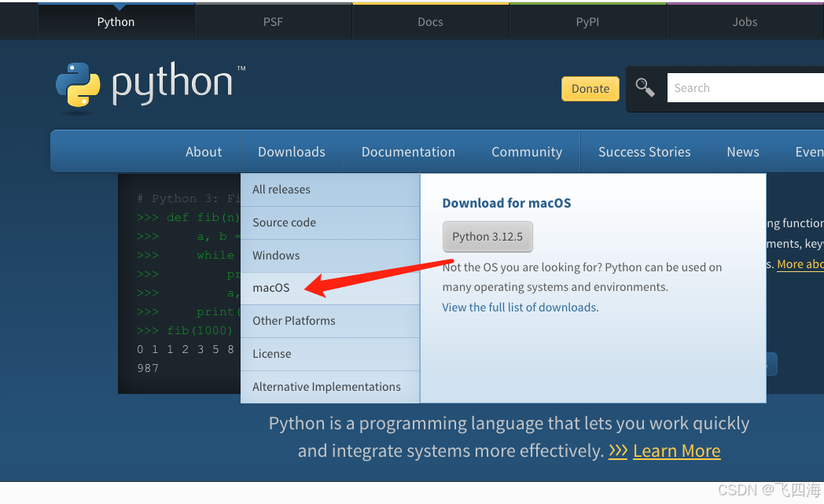Select Alternative Implementations entry

coord(330,388)
